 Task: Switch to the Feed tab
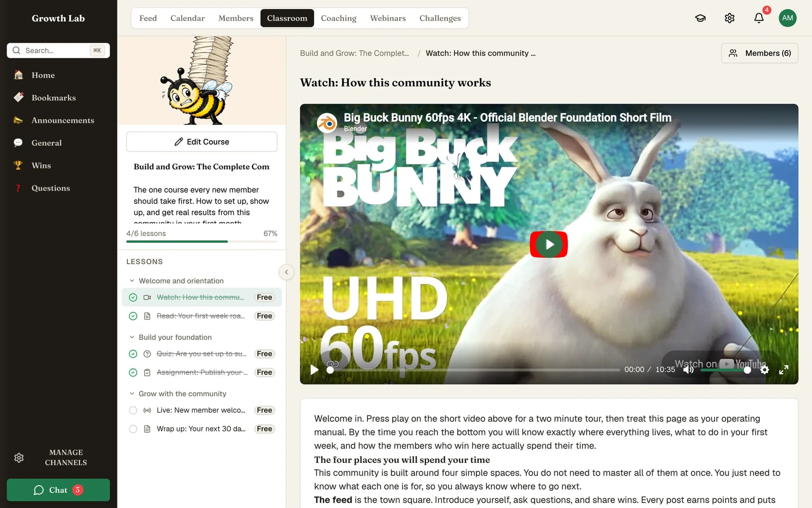click(148, 18)
